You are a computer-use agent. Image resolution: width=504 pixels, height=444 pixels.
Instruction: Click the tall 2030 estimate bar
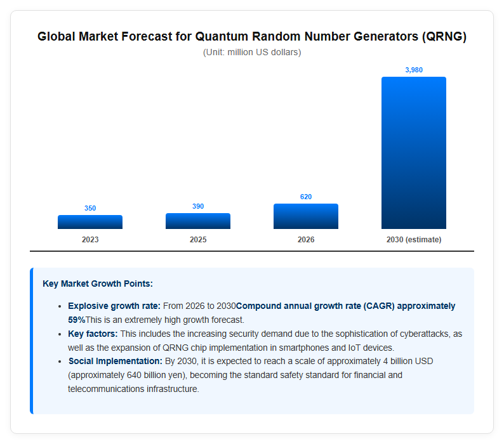tap(414, 153)
